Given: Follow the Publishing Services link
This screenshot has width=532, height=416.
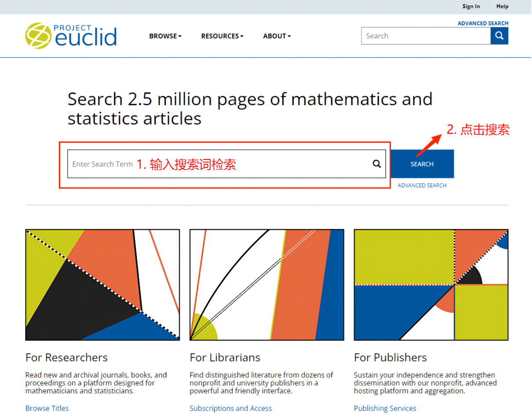Looking at the screenshot, I should [385, 408].
